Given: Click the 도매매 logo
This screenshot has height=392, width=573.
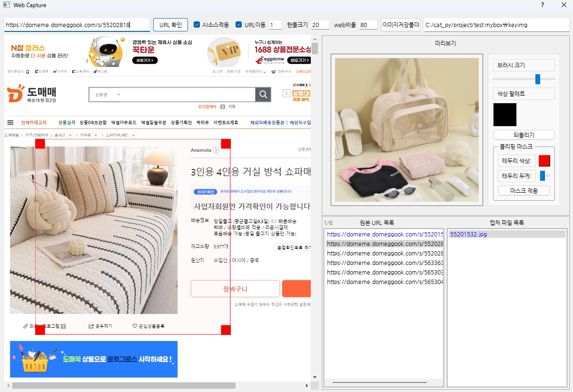Looking at the screenshot, I should point(31,94).
